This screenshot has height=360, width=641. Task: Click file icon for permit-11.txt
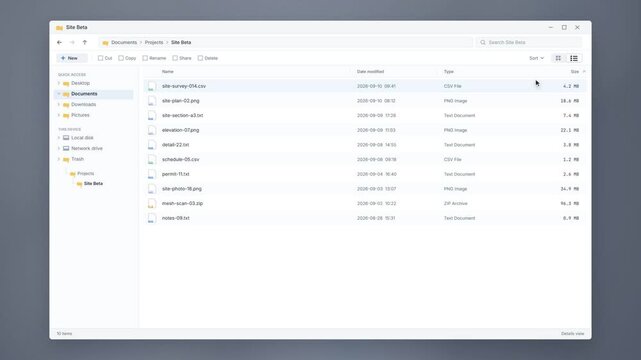click(152, 174)
